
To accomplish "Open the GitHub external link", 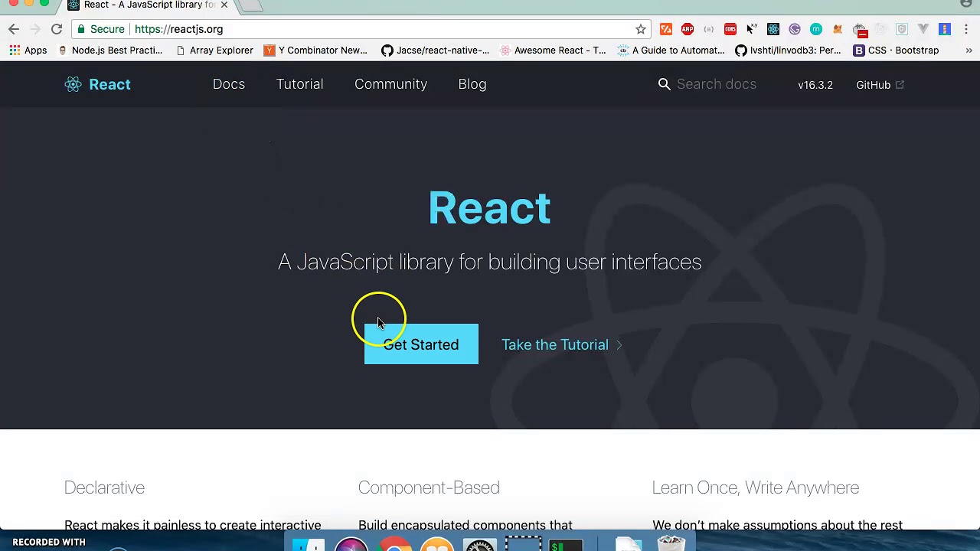I will 880,85.
